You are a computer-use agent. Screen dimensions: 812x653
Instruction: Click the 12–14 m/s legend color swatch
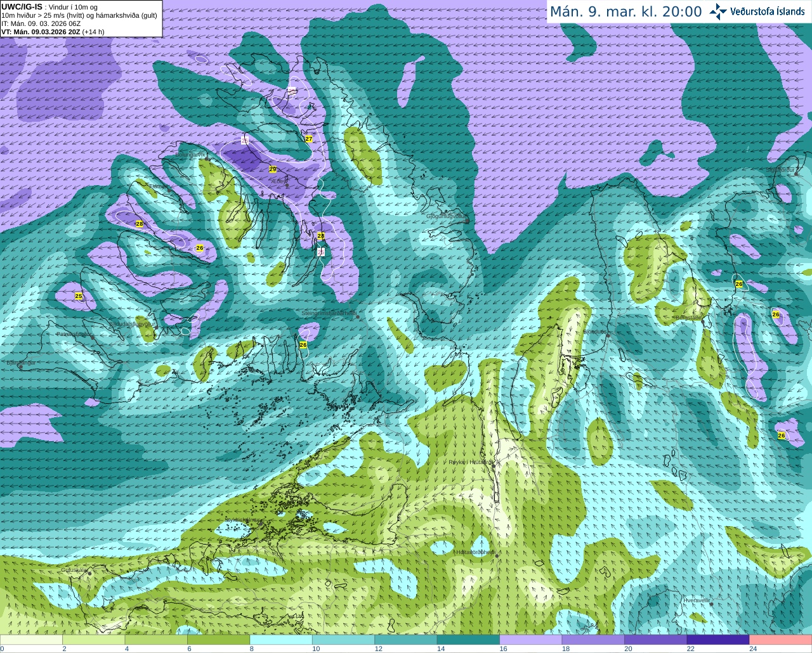tap(406, 640)
